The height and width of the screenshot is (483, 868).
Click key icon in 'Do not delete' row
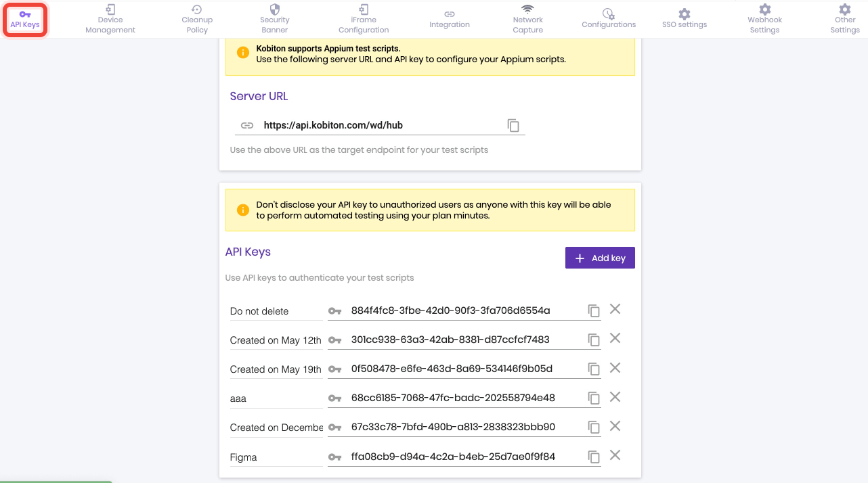coord(334,311)
